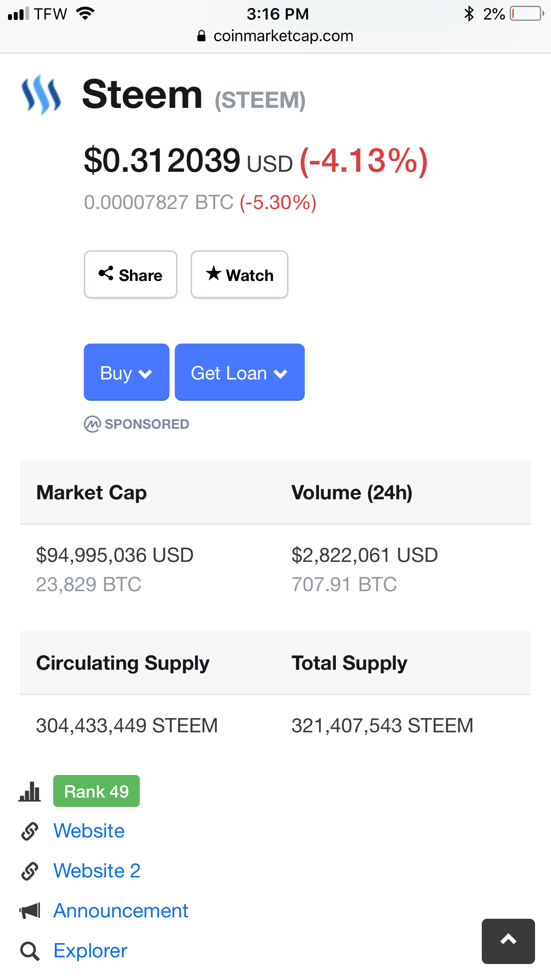Click the Share button
Screen dimensions: 551x980
(x=130, y=275)
